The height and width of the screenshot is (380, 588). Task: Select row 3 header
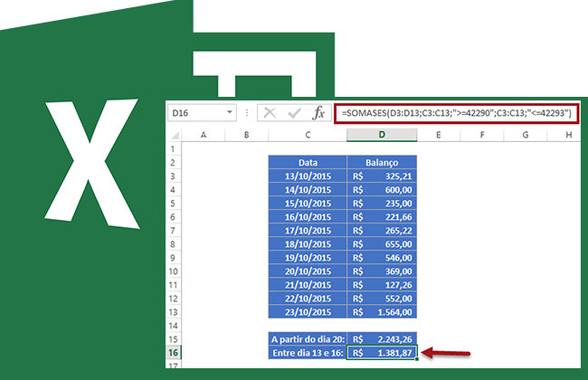174,176
